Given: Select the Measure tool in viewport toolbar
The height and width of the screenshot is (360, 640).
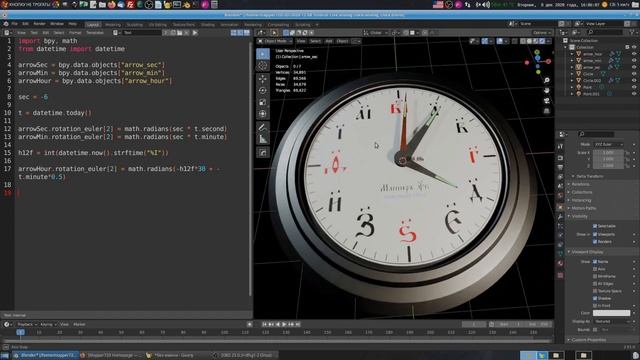Looking at the screenshot, I should coord(263,139).
